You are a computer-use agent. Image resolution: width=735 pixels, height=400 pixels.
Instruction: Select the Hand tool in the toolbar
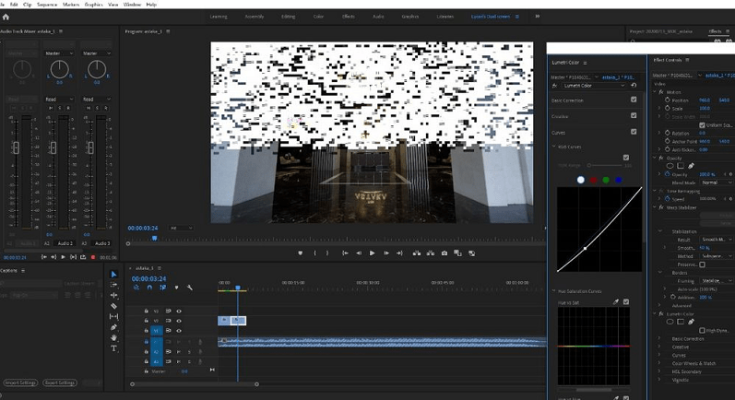113,338
